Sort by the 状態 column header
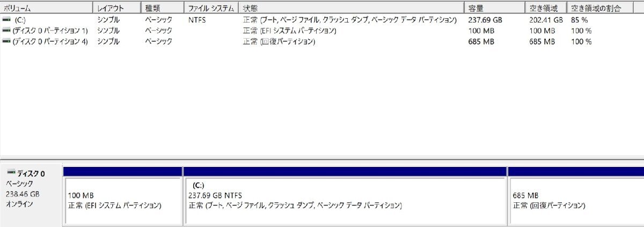The width and height of the screenshot is (644, 227). tap(352, 8)
